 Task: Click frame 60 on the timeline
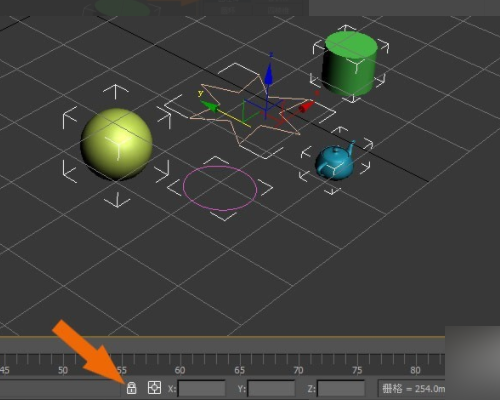coord(180,370)
